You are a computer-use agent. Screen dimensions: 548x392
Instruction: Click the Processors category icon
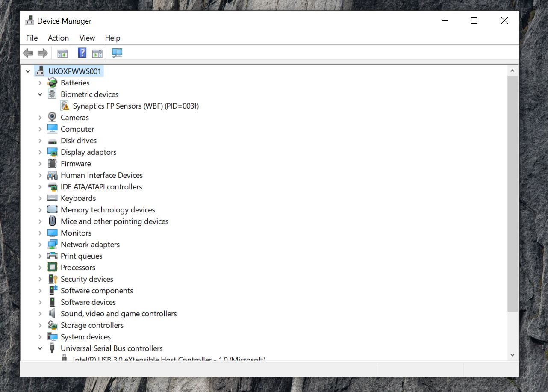point(51,267)
